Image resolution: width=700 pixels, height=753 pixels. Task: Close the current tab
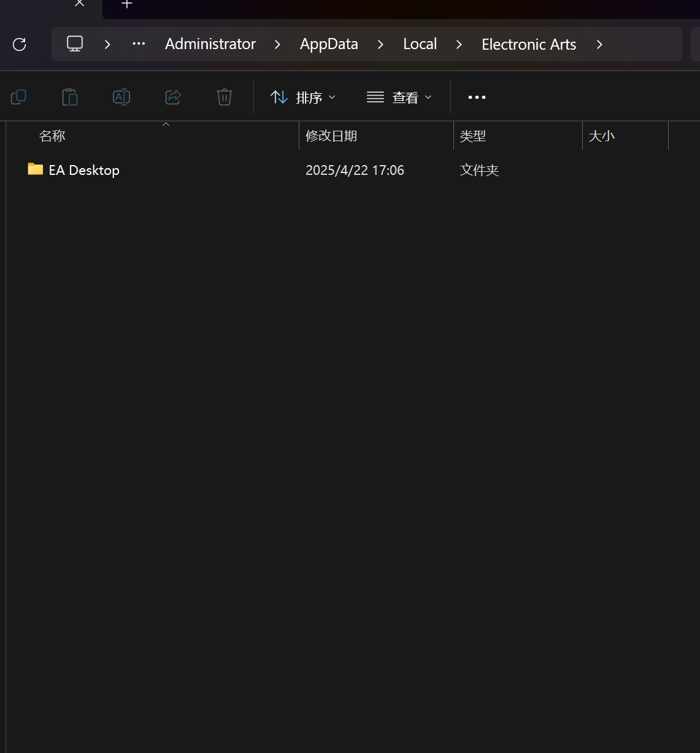[80, 4]
